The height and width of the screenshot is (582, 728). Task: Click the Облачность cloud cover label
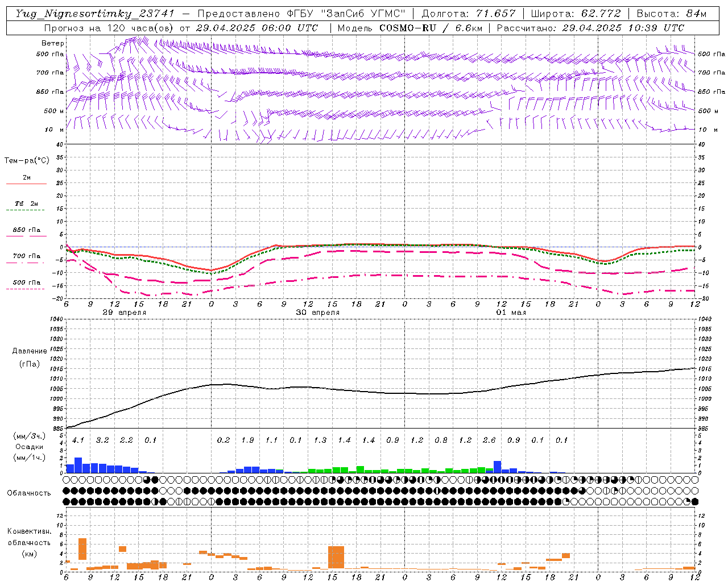28,493
